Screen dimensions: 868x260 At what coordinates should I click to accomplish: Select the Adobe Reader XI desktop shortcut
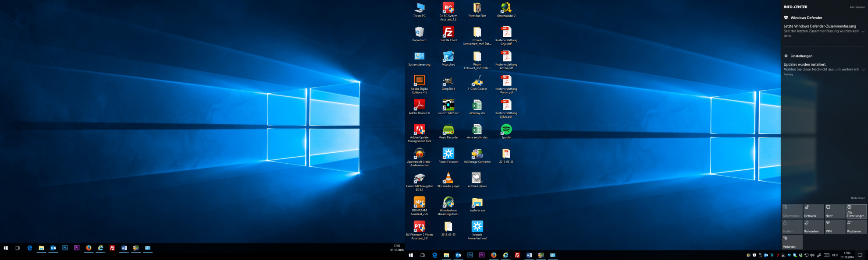(x=420, y=107)
